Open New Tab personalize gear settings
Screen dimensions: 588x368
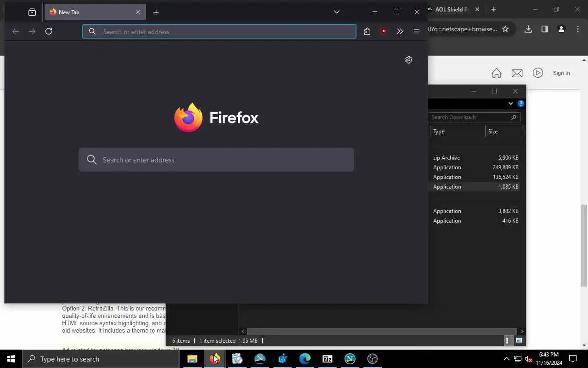pyautogui.click(x=408, y=60)
